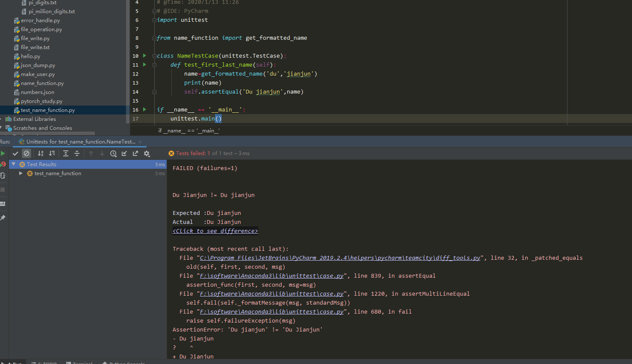Open error_handle.py file
Viewport: 632px width, 364px height.
coord(40,21)
